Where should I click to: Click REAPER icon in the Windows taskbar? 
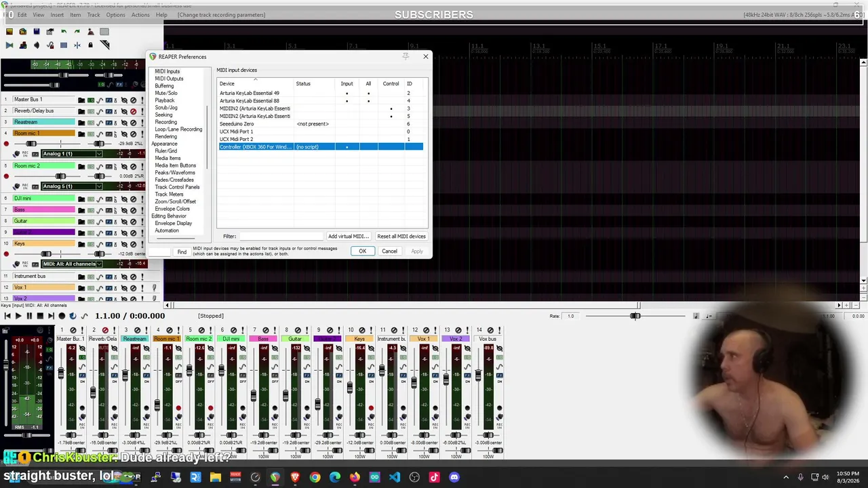pyautogui.click(x=275, y=477)
